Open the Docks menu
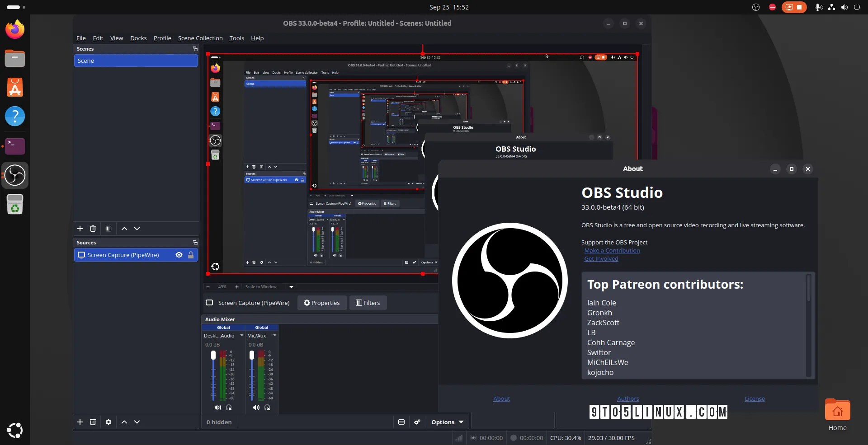Viewport: 868px width, 445px height. [138, 38]
